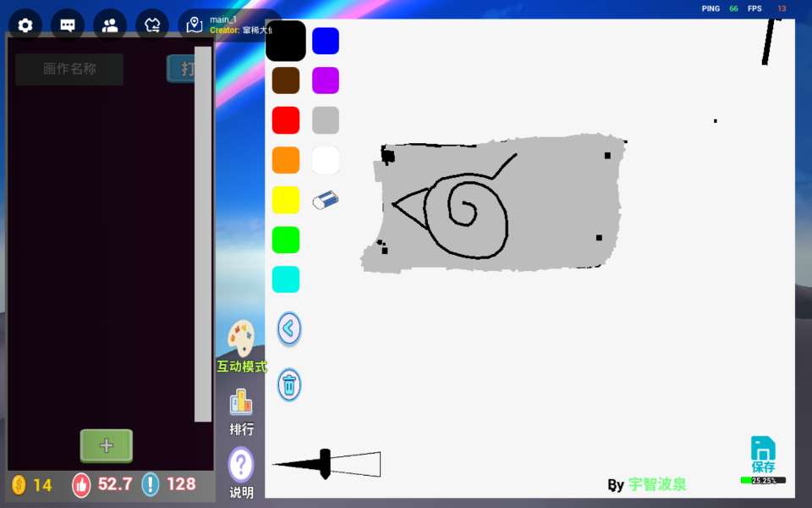Open the settings gear icon
This screenshot has width=812, height=508.
(x=25, y=25)
